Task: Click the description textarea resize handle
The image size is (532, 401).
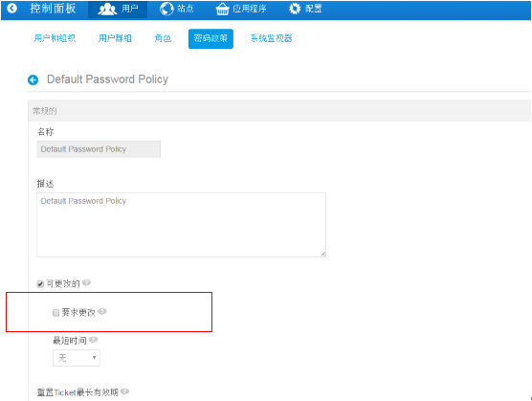Action: click(323, 254)
